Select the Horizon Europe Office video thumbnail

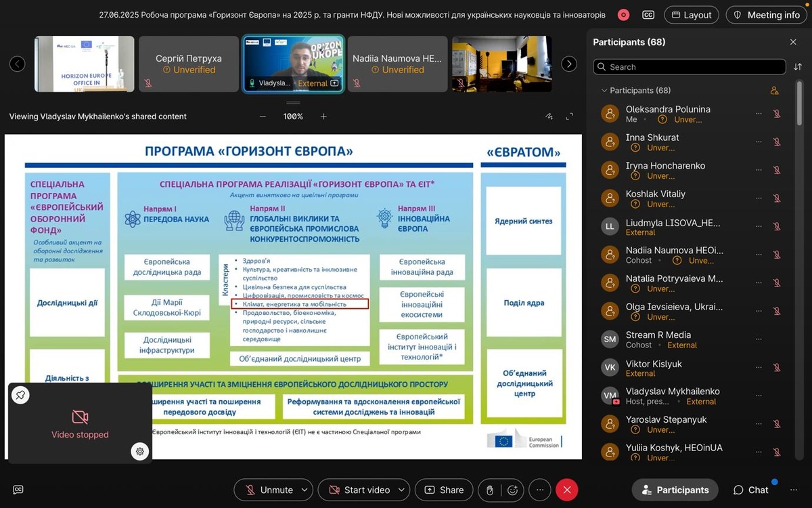point(85,64)
